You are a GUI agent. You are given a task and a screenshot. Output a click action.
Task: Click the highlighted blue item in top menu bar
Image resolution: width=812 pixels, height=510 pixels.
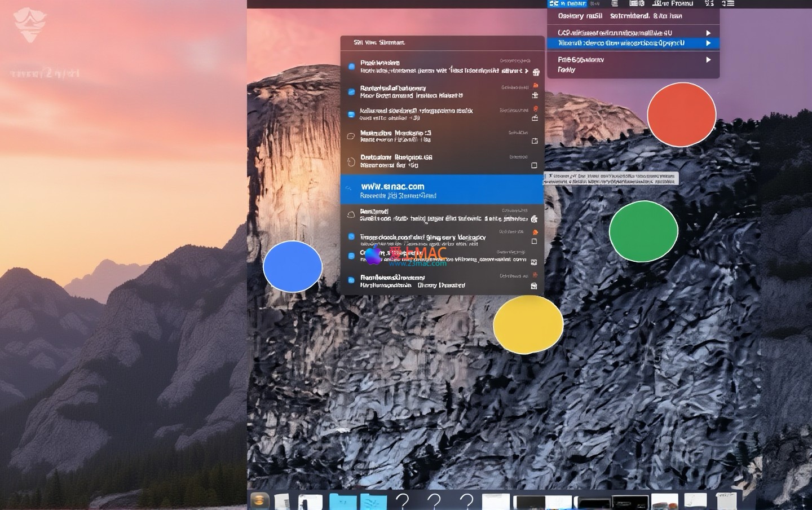tap(567, 3)
